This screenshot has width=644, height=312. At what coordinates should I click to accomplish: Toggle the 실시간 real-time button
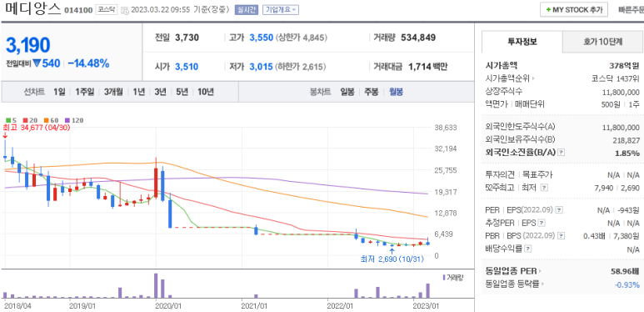[247, 10]
